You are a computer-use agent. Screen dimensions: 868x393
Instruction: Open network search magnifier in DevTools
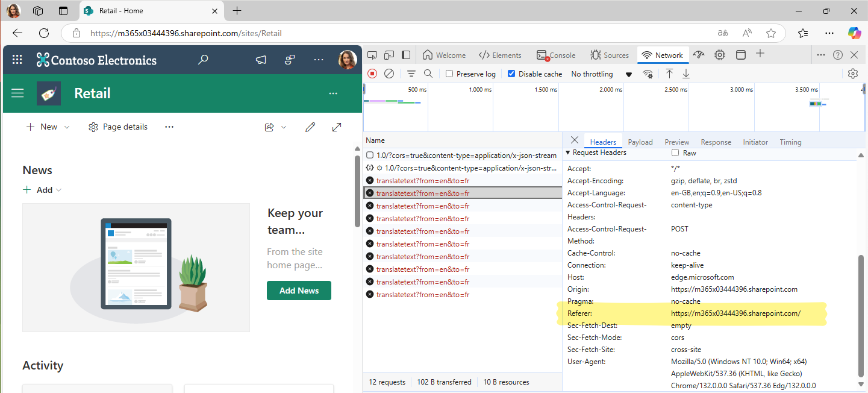coord(428,74)
